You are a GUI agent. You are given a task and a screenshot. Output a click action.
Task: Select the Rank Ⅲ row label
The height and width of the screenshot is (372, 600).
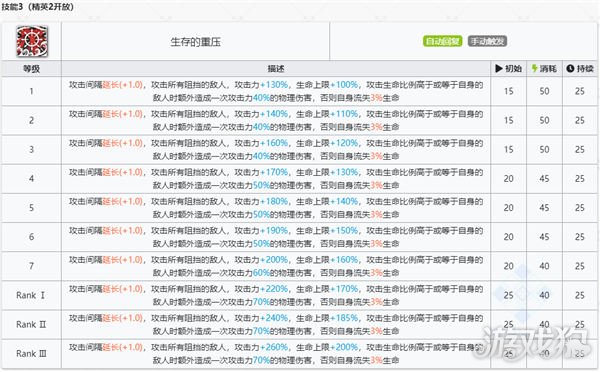pyautogui.click(x=31, y=354)
